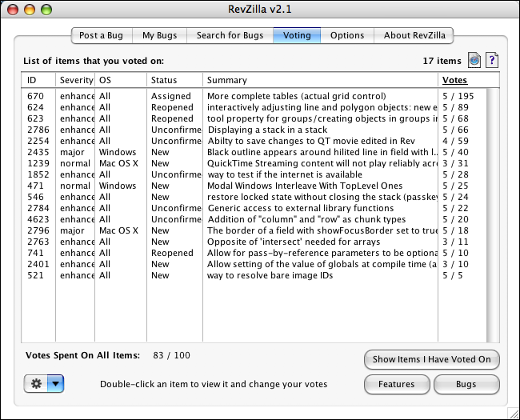The width and height of the screenshot is (520, 420).
Task: Expand the blue dropdown arrow next to gear
Action: [55, 384]
